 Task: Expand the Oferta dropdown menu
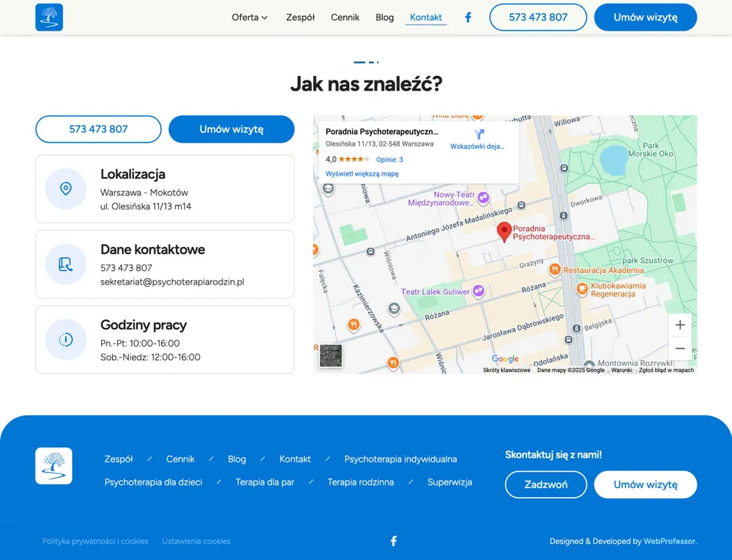pos(249,17)
